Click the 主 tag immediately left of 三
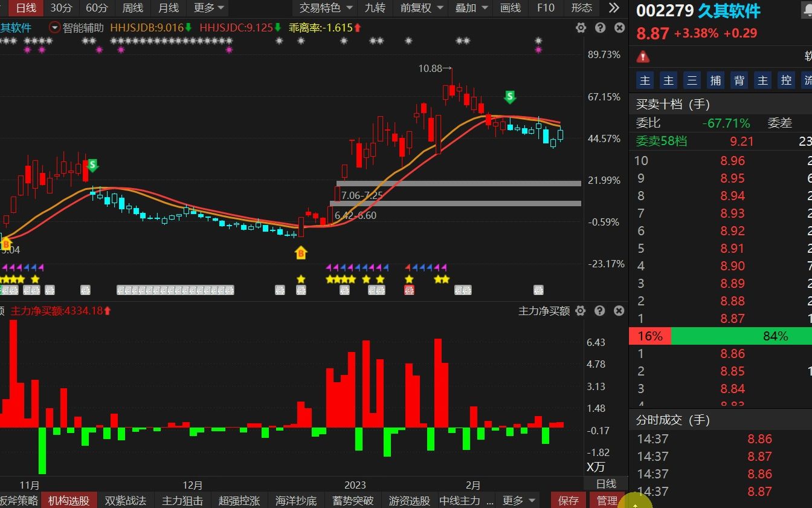 669,80
